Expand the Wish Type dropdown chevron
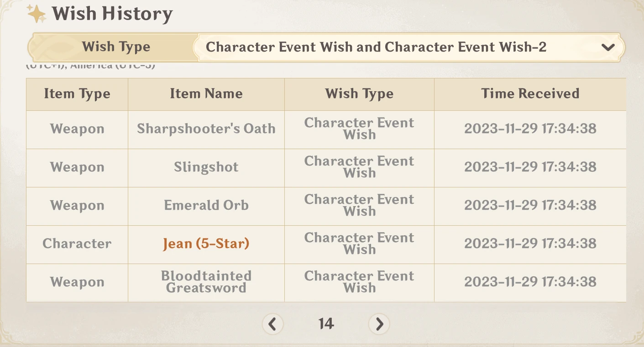644x347 pixels. 607,47
